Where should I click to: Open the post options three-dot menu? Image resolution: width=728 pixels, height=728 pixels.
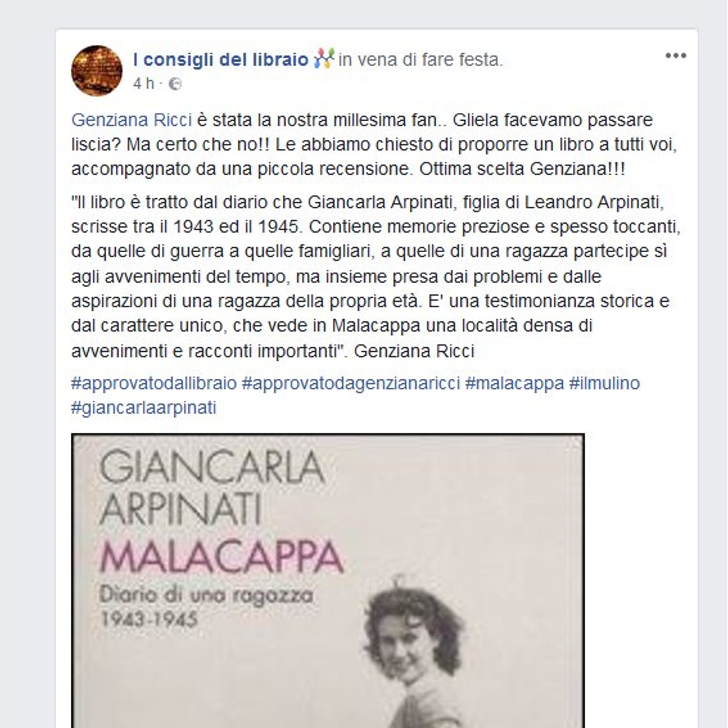point(676,56)
